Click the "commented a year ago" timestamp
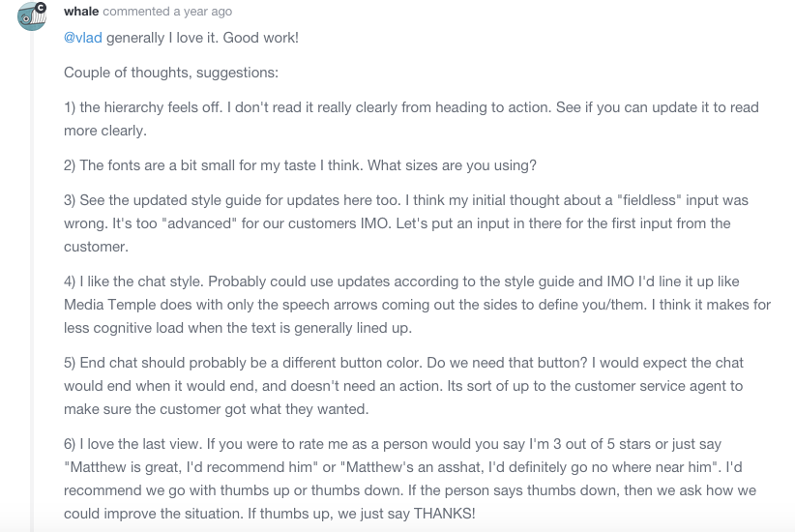795x532 pixels. click(x=167, y=12)
